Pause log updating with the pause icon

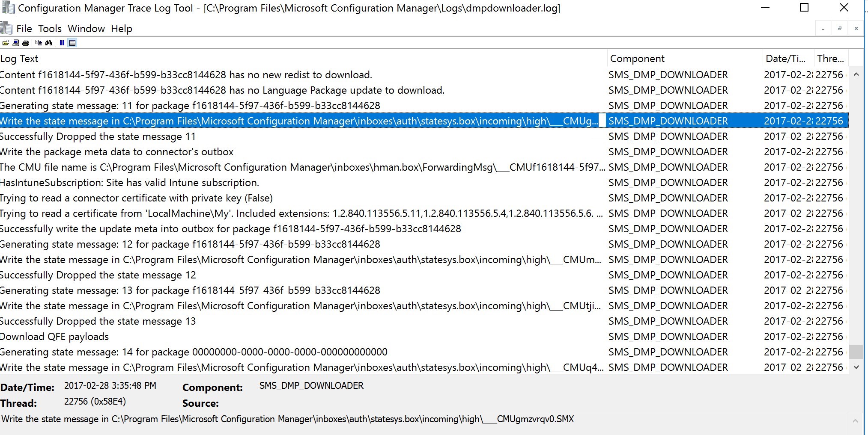point(62,43)
